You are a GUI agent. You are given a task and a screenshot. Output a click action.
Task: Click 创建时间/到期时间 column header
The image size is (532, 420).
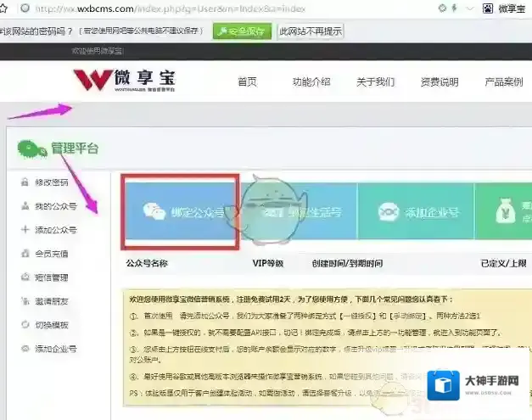347,263
